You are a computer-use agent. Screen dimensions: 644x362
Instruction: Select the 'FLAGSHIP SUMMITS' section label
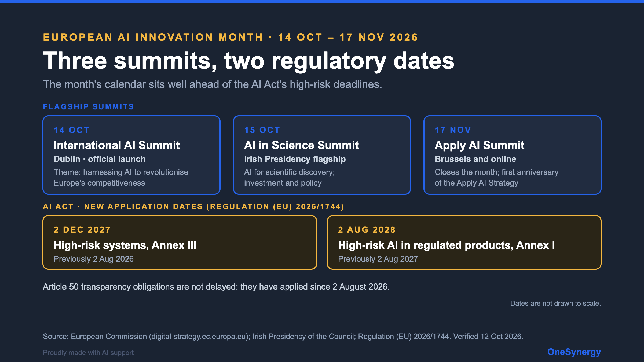coord(88,107)
